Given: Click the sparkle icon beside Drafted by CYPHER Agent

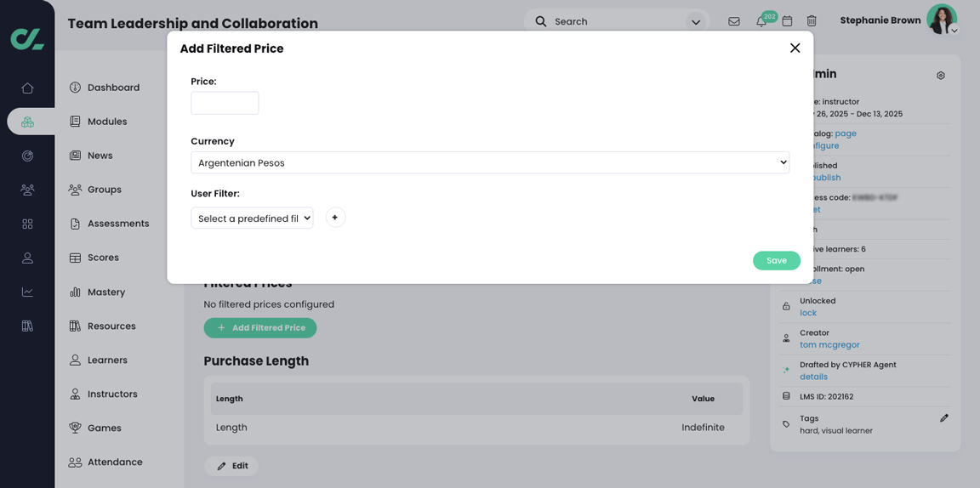Looking at the screenshot, I should pos(786,371).
